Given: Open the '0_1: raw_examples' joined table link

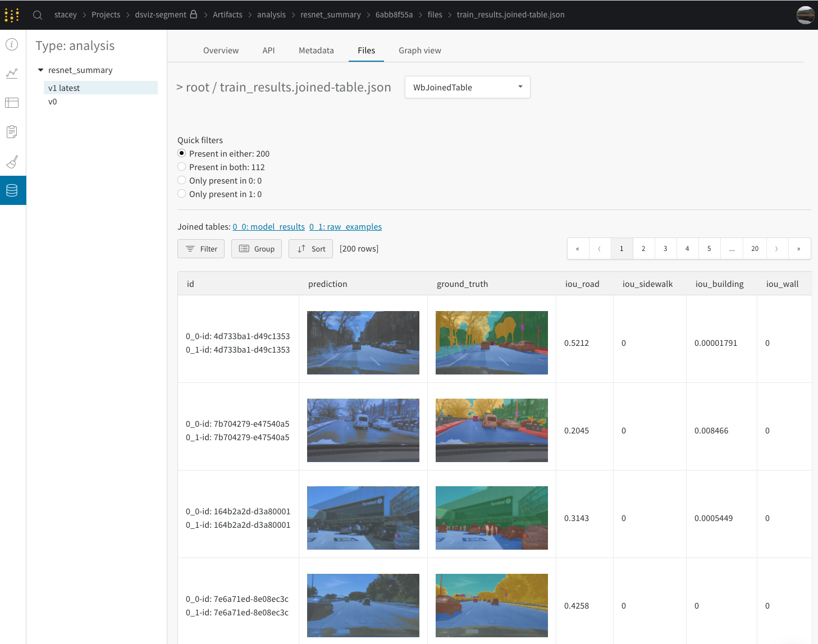Looking at the screenshot, I should [x=345, y=227].
